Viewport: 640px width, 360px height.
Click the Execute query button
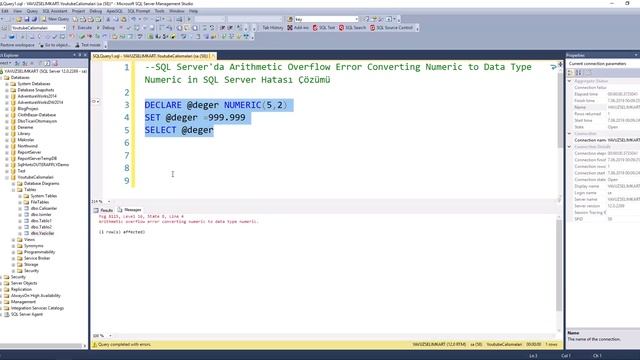82,28
